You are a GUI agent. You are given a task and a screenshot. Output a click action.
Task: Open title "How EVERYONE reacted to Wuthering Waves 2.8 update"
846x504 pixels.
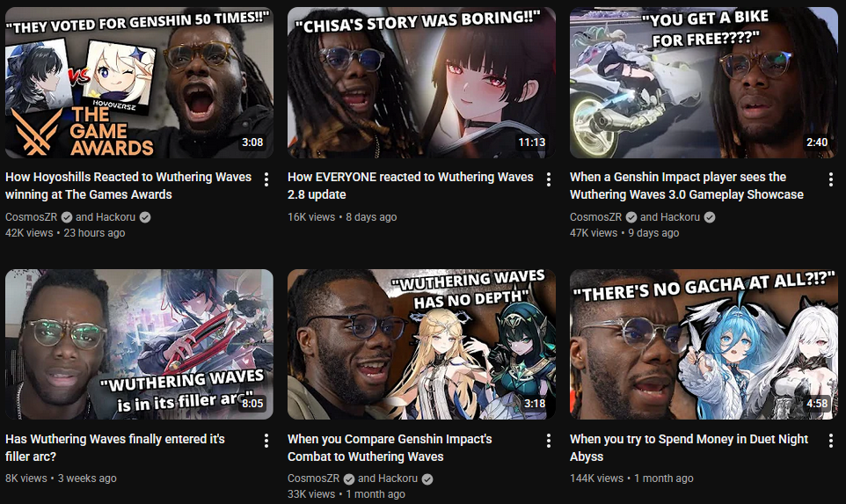[410, 186]
